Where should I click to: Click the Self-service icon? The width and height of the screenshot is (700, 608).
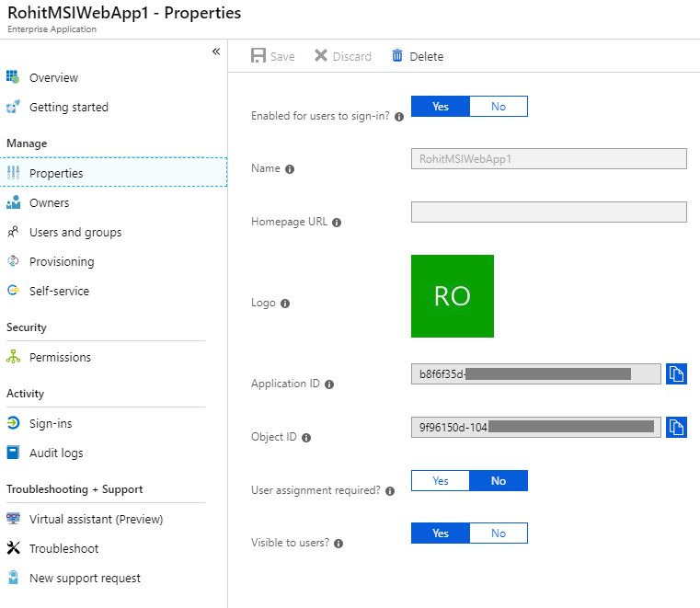(14, 290)
